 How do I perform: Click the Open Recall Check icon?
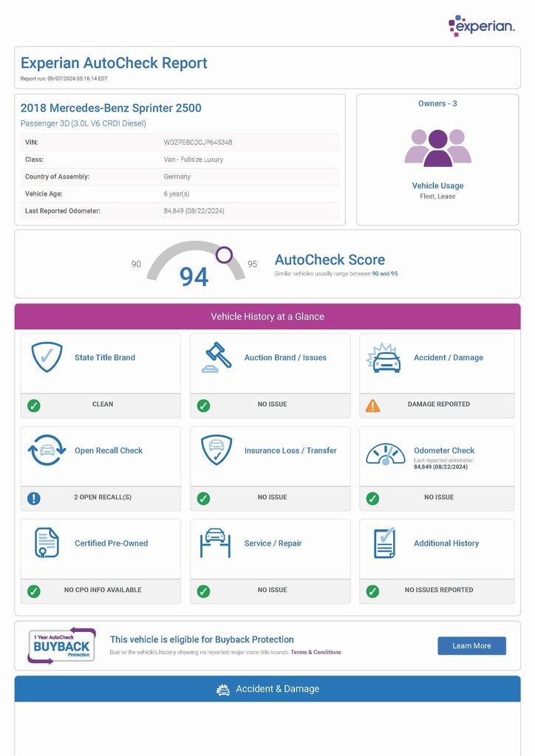coord(47,450)
